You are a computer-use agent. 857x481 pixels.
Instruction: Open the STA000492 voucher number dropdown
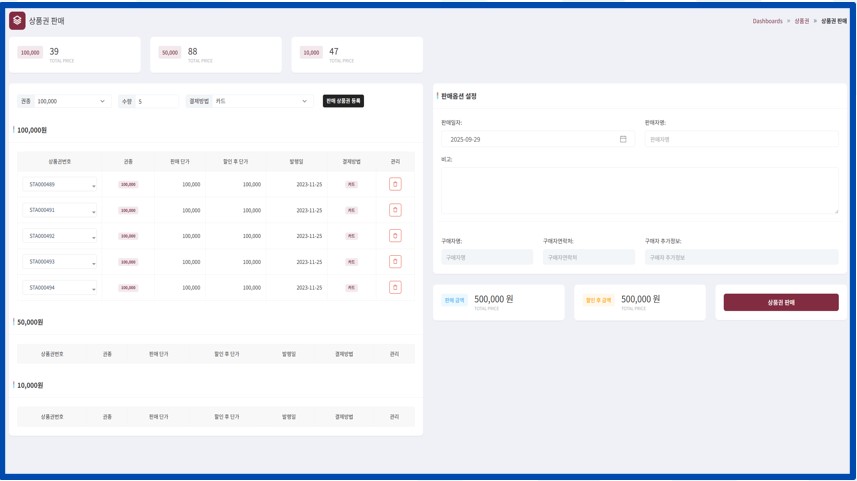(60, 237)
